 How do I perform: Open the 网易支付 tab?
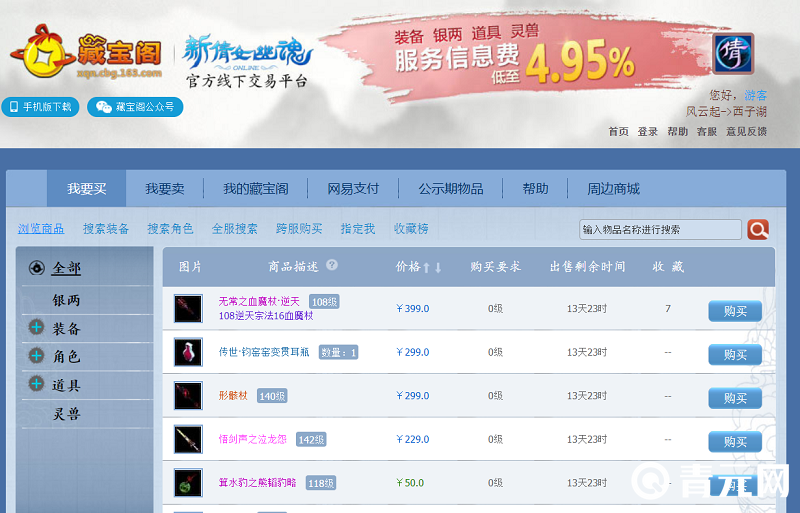(353, 189)
